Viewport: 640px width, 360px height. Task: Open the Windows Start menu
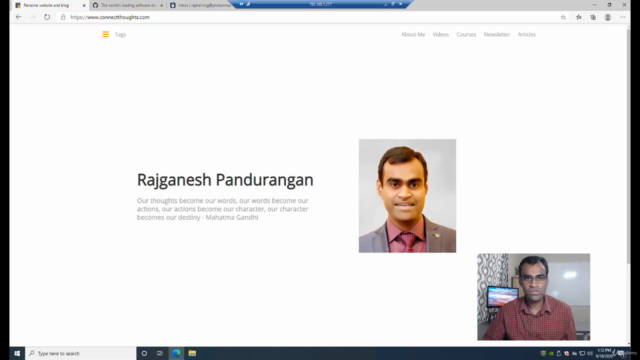pyautogui.click(x=17, y=353)
